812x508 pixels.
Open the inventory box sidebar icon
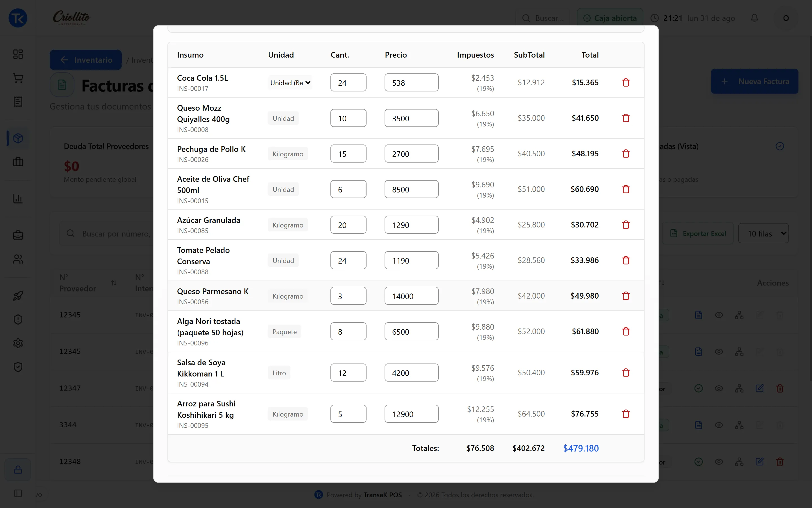(x=18, y=138)
